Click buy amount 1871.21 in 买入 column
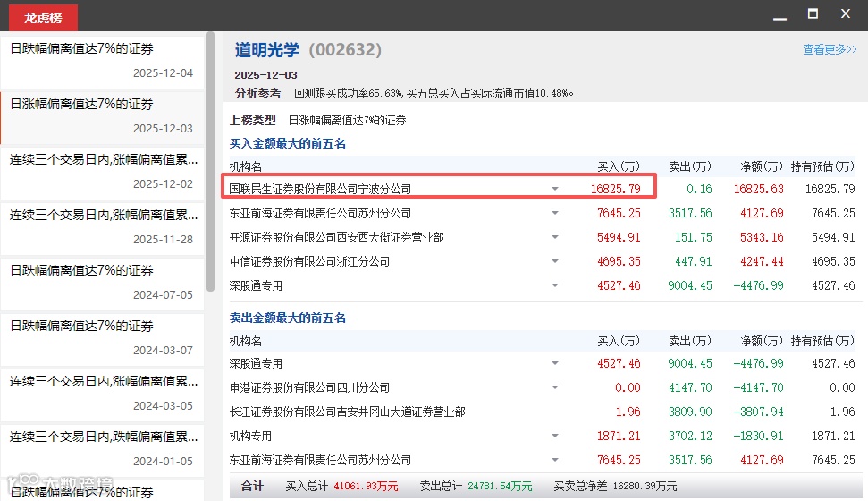The width and height of the screenshot is (868, 501). pyautogui.click(x=619, y=437)
